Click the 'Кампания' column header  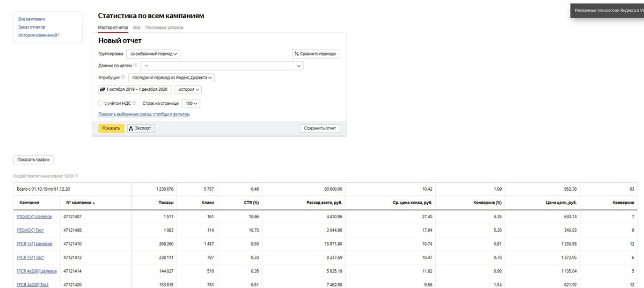point(30,203)
